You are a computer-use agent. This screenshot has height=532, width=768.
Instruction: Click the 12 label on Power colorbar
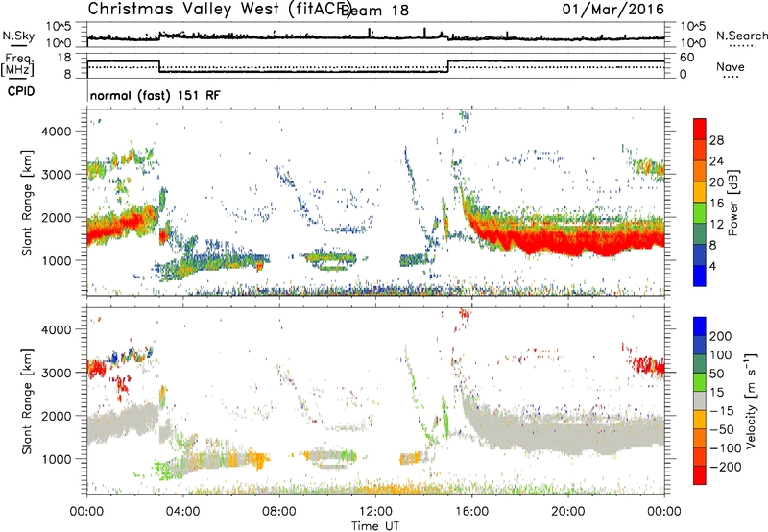click(716, 225)
